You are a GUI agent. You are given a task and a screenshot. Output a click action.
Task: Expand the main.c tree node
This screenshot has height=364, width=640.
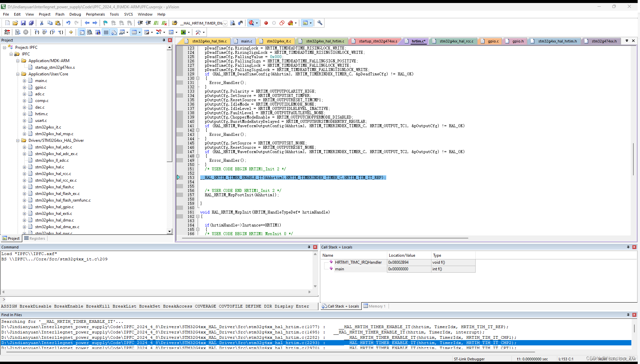click(24, 81)
